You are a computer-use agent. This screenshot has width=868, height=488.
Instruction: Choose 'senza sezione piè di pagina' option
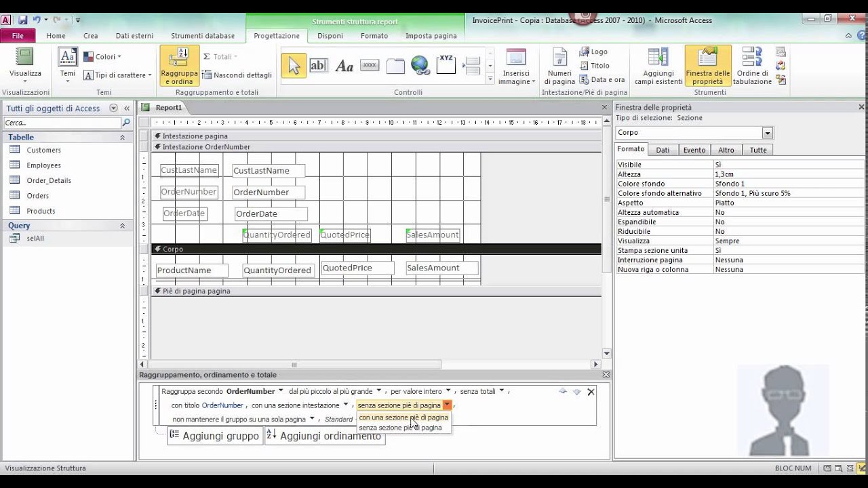[x=400, y=428]
